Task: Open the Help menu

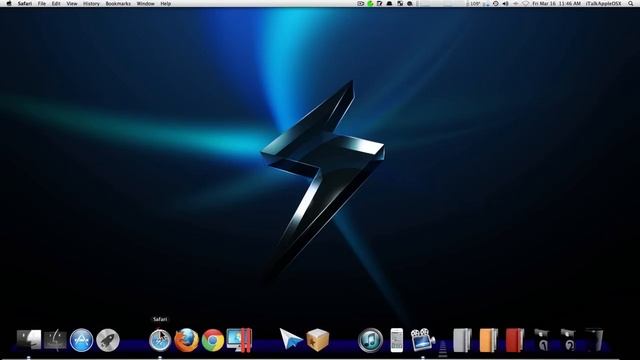Action: click(165, 4)
